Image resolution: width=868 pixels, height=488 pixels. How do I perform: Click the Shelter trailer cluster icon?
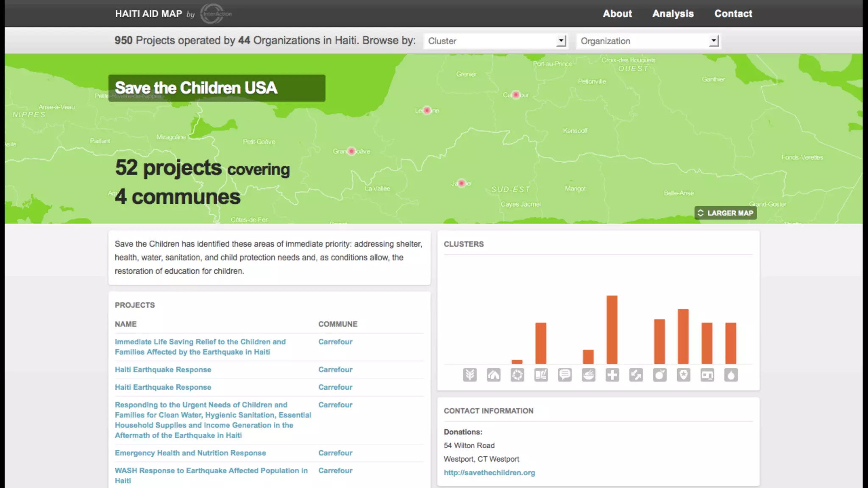point(707,375)
